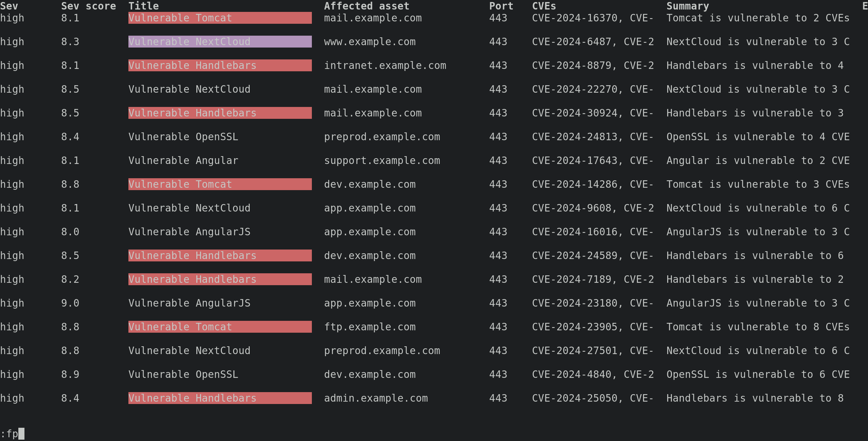Click Vulnerable Tomcat title for mail.example.com
The height and width of the screenshot is (441, 868).
(x=220, y=18)
